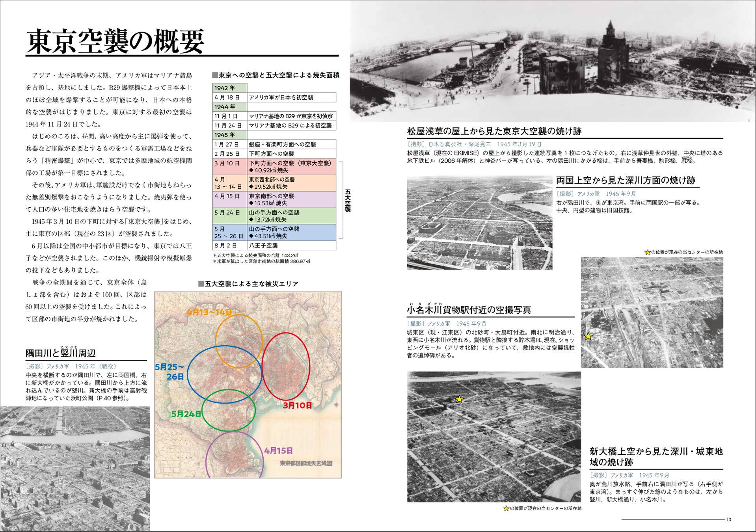Click the yellow star on the Onagigawa aerial photo
Screen dimensions: 756x532
tap(588, 336)
